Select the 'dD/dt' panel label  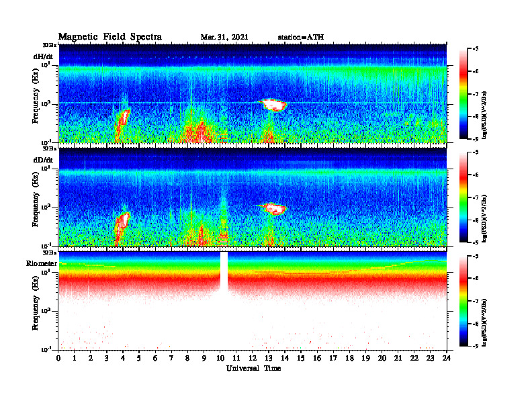pyautogui.click(x=43, y=160)
